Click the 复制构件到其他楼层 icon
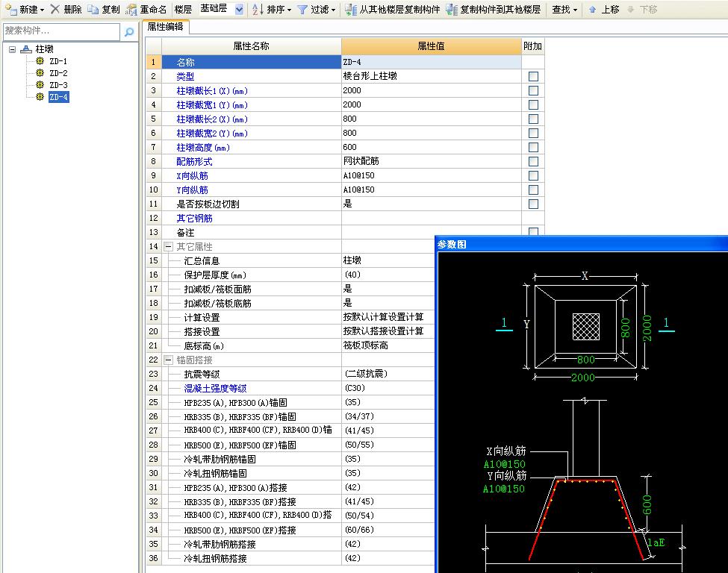This screenshot has width=728, height=573. pos(452,10)
